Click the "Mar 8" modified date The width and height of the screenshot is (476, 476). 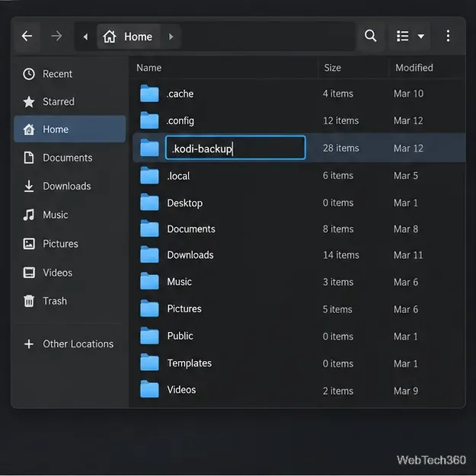click(x=406, y=229)
